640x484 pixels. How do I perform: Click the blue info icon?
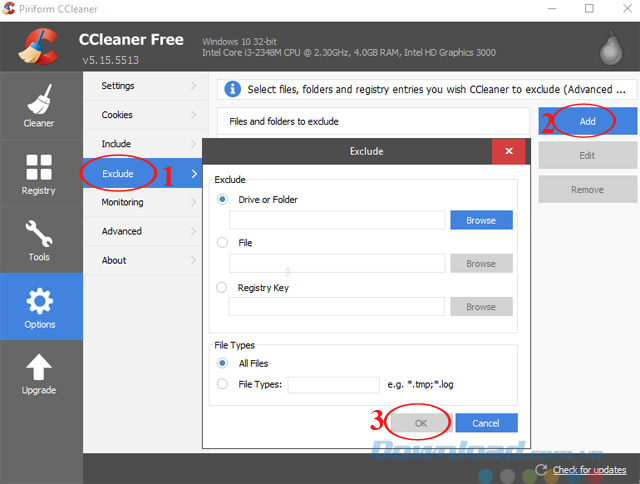[232, 89]
